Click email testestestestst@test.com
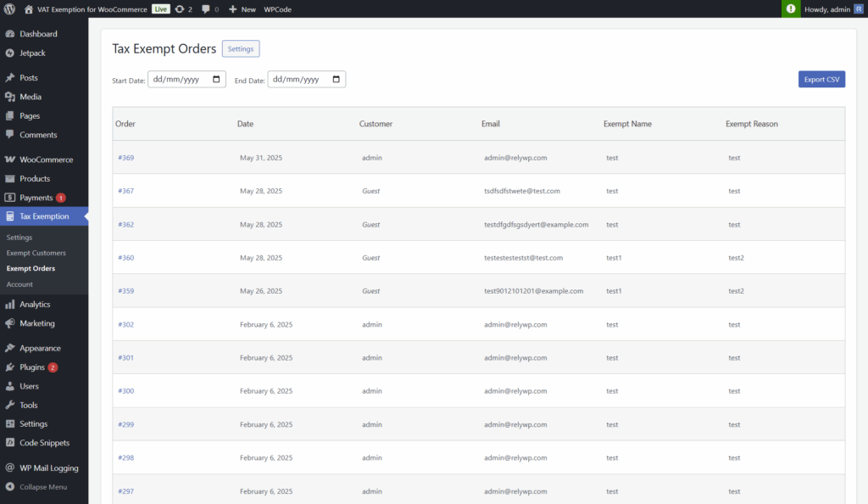 pos(523,258)
